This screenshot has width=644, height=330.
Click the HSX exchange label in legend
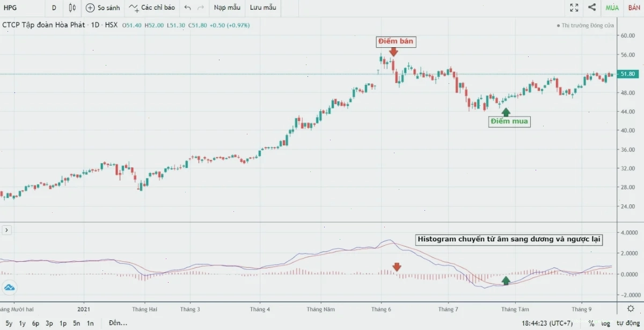point(111,25)
